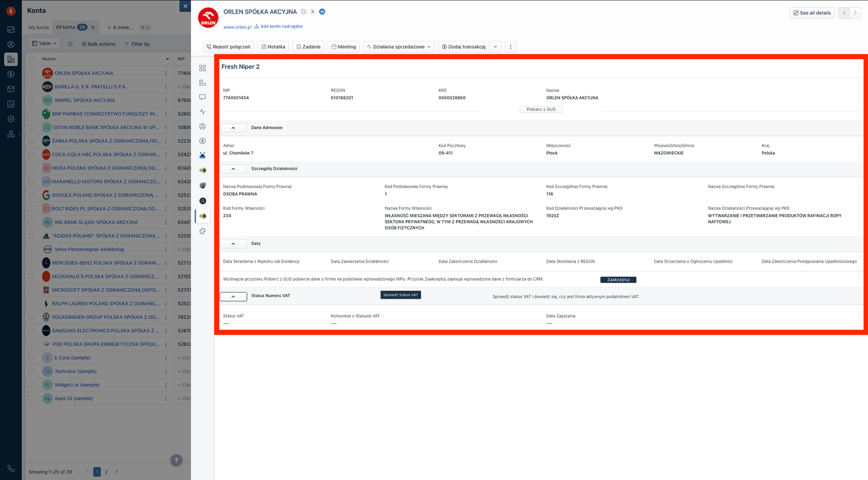868x480 pixels.
Task: Tick the checkbox for BARILLA G. E R. FRATELLI row
Action: [32, 86]
